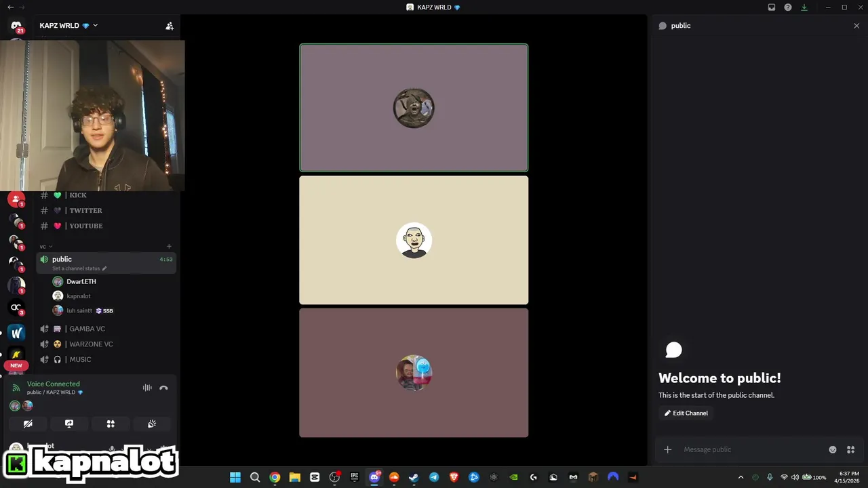Open Windows taskbar search

click(255, 477)
